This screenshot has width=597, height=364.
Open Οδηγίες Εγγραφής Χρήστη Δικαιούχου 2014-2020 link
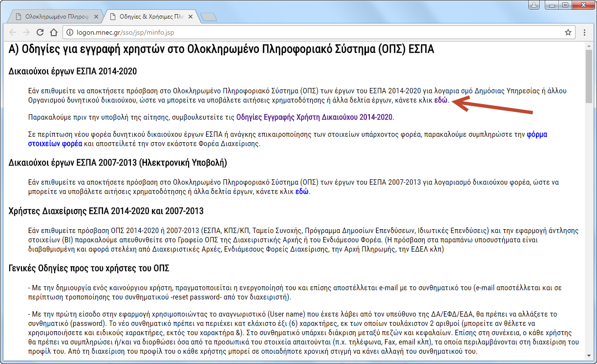point(314,117)
